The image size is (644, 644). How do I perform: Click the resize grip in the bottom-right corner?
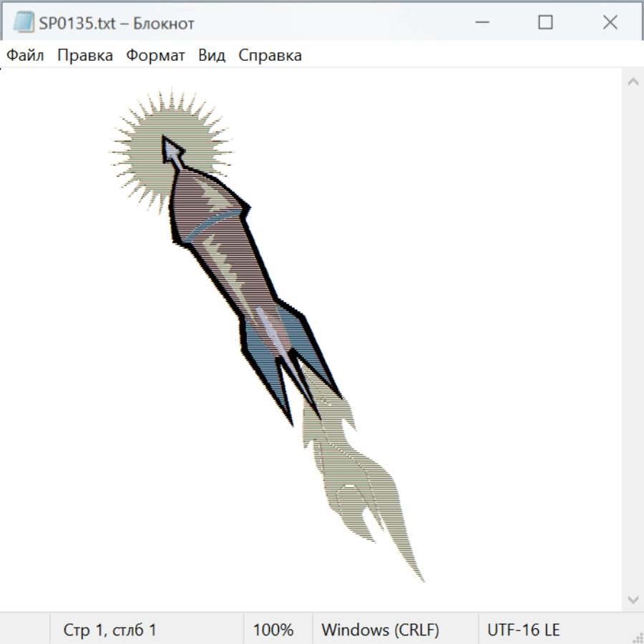click(637, 637)
